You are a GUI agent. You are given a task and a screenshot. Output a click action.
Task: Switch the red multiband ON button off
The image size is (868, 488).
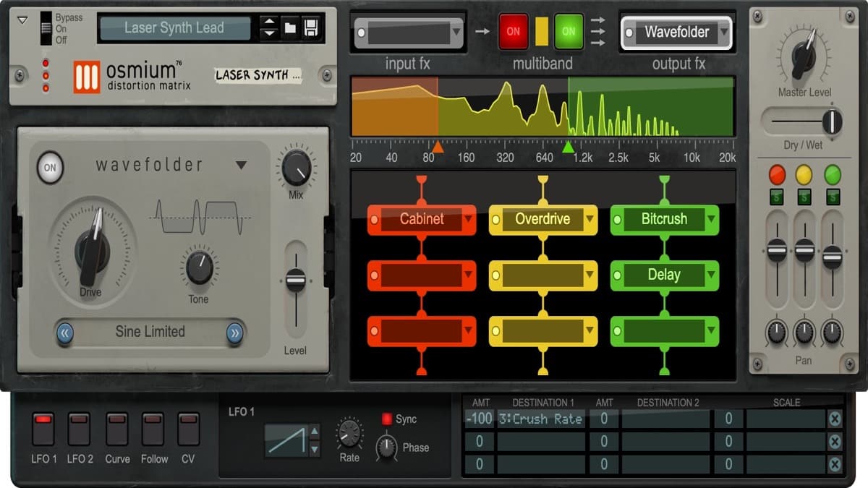pyautogui.click(x=514, y=31)
